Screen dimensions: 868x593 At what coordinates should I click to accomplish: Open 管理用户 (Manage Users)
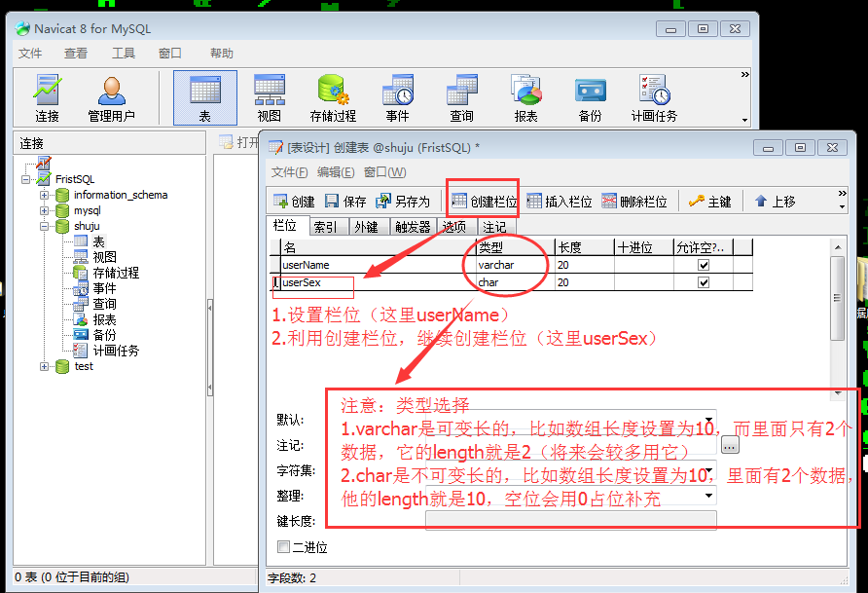(110, 96)
